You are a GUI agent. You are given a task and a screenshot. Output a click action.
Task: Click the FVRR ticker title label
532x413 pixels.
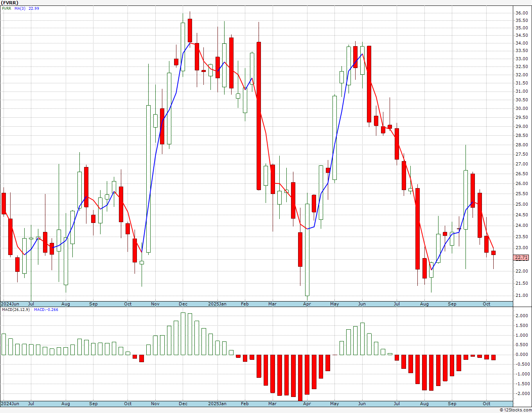(10, 3)
